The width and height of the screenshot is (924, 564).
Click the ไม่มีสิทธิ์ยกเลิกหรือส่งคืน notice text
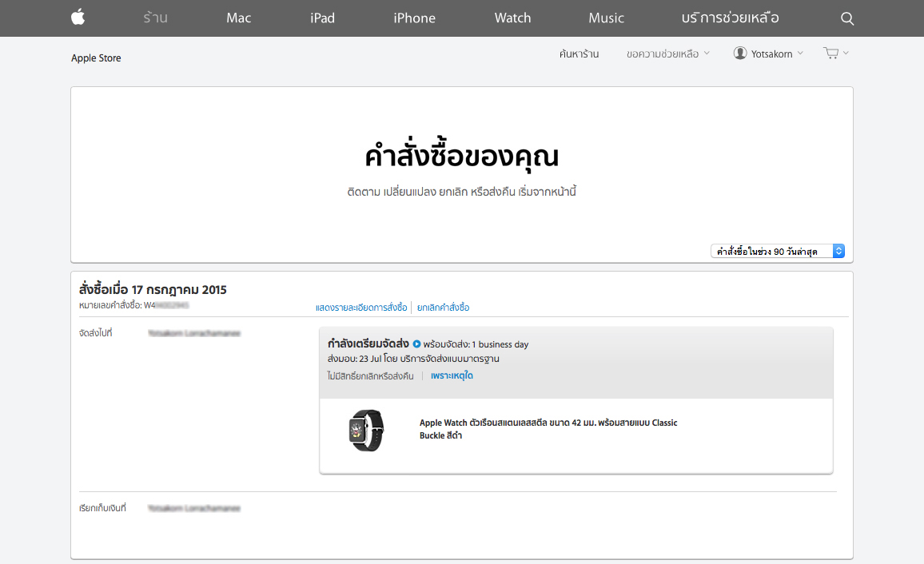tap(371, 375)
